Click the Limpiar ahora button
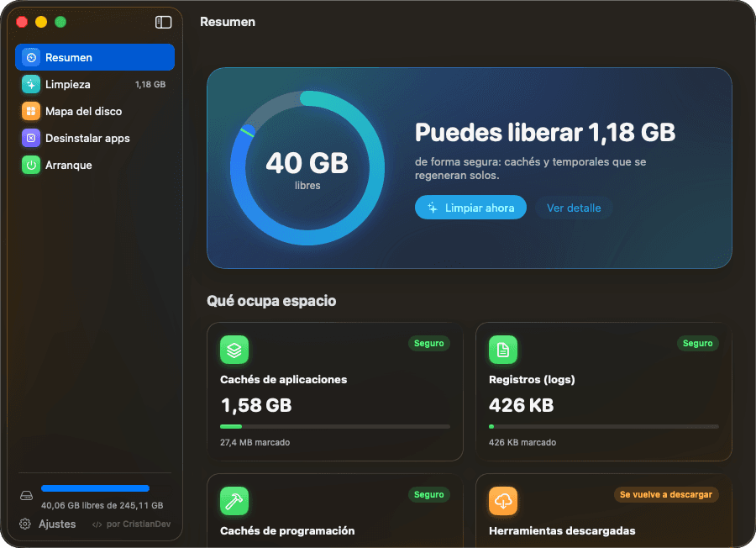756x548 pixels. [x=470, y=208]
